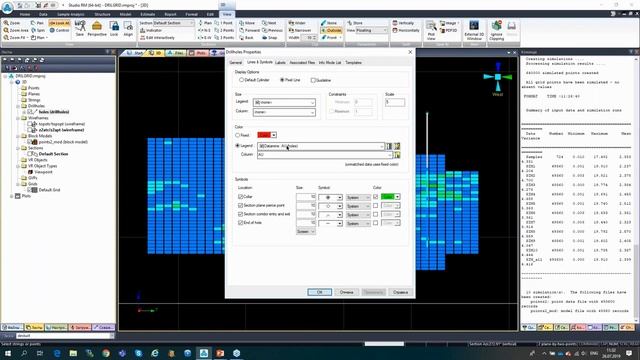This screenshot has height=360, width=640.
Task: Open Size Legend dropdown
Action: [284, 102]
